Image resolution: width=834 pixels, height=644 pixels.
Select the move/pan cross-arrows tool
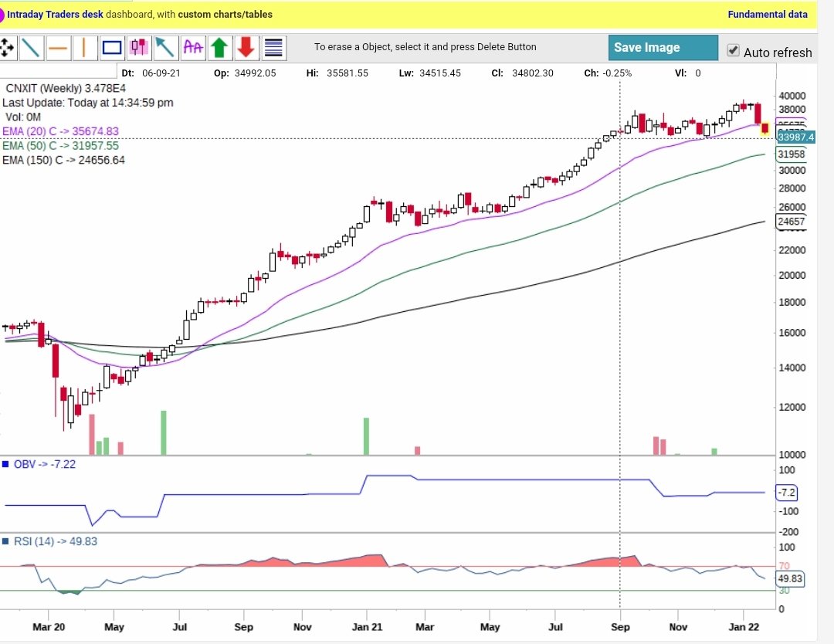6,48
